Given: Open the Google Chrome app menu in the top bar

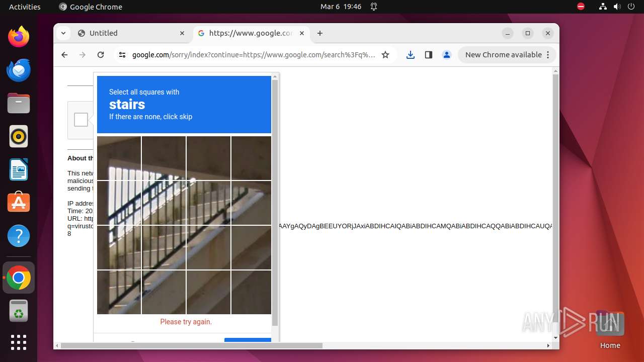Looking at the screenshot, I should 91,7.
